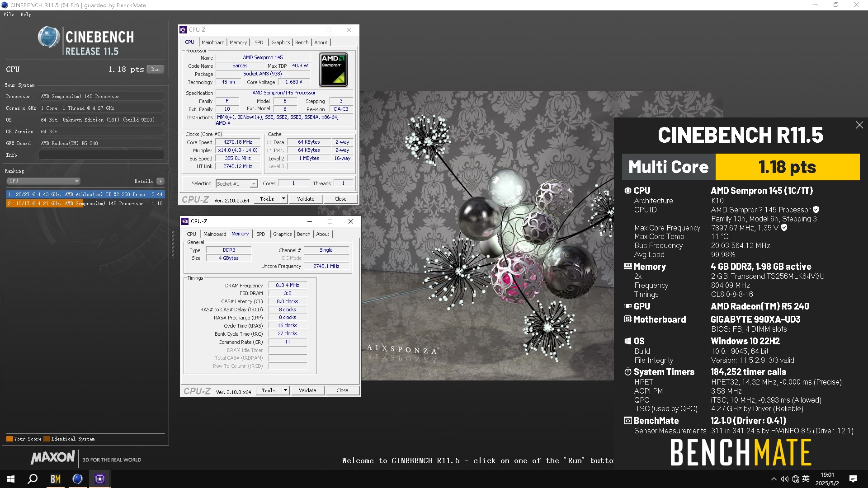
Task: Open BenchMate from the taskbar
Action: 55,479
